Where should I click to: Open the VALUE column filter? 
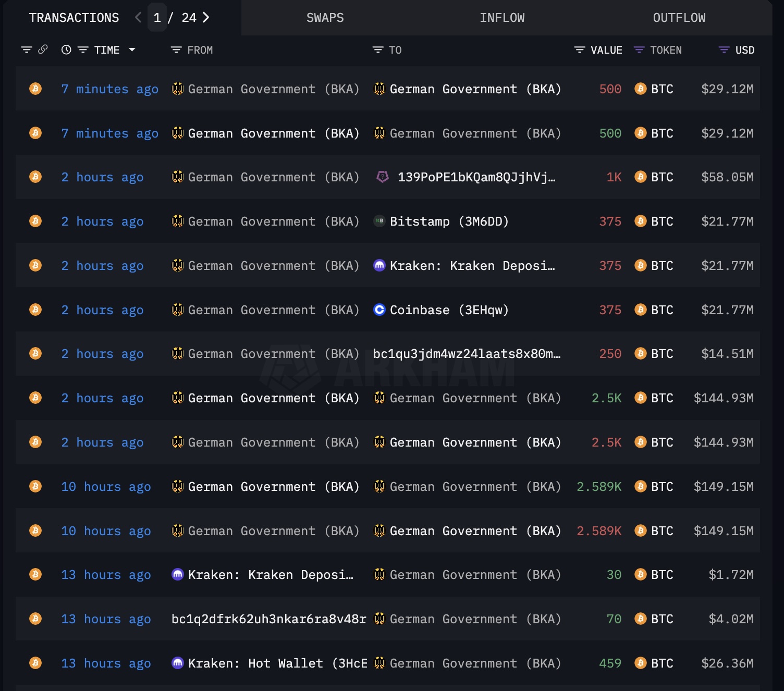click(580, 50)
